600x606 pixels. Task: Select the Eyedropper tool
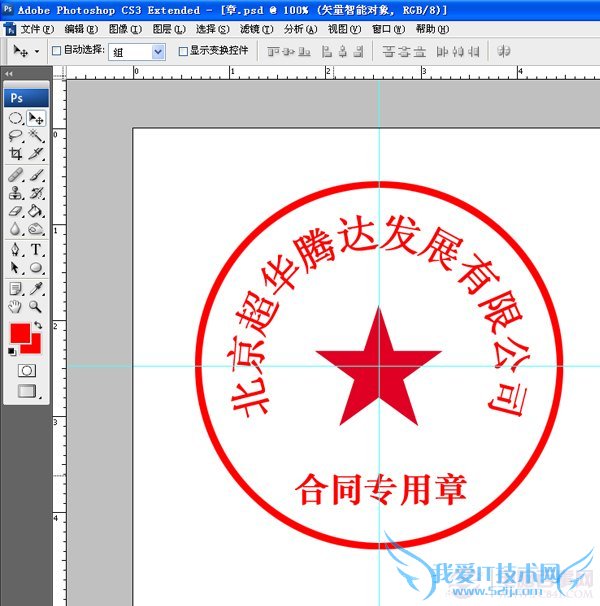click(x=36, y=289)
